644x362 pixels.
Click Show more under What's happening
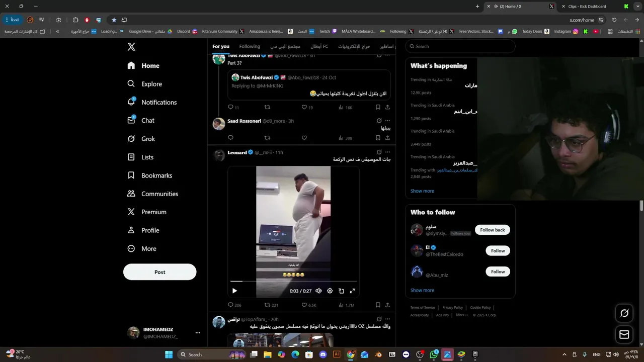click(422, 191)
